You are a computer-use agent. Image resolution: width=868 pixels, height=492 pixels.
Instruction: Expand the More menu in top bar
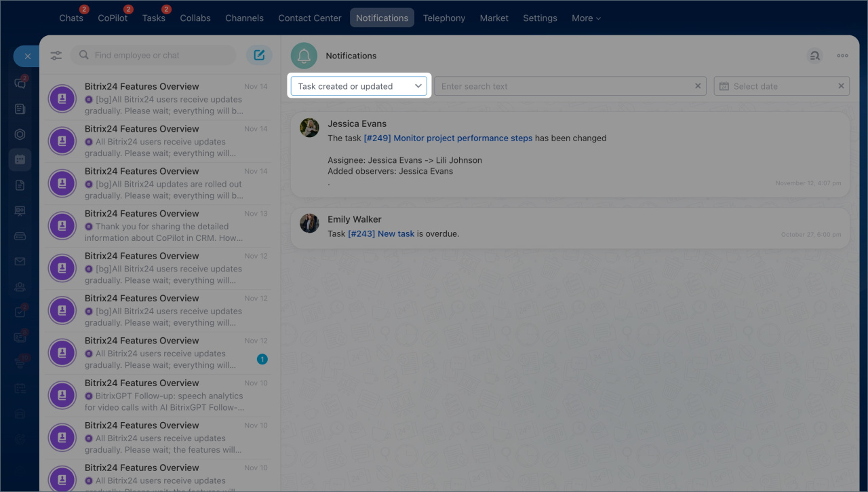click(586, 18)
